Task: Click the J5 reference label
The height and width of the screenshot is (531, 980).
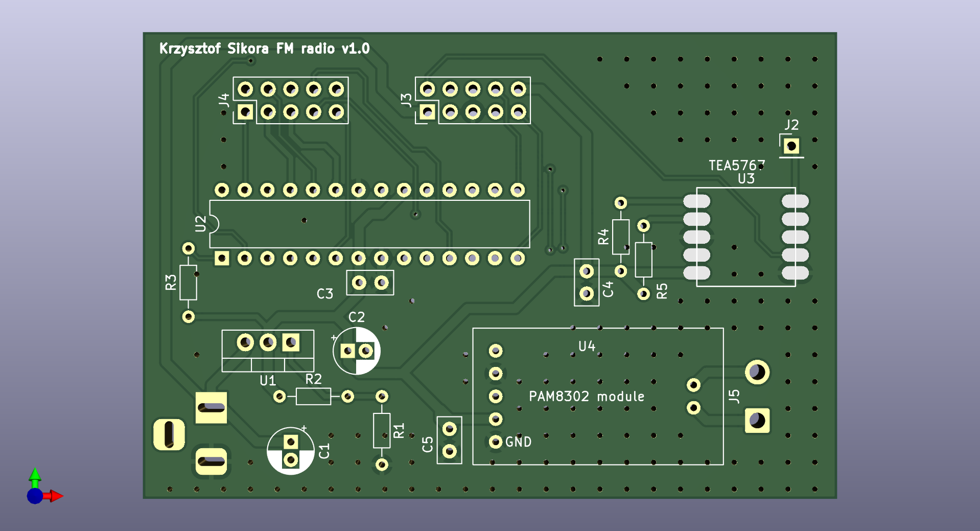Action: click(734, 396)
